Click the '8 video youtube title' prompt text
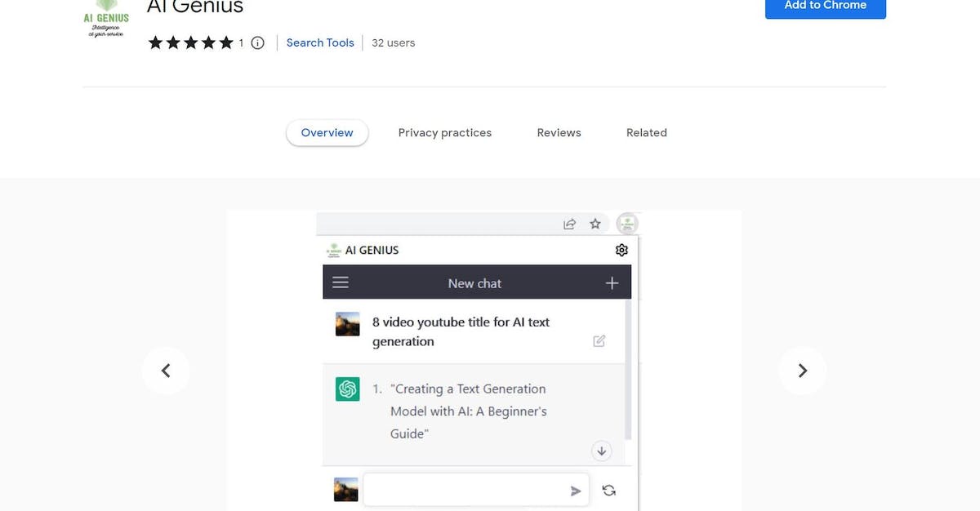 click(461, 331)
